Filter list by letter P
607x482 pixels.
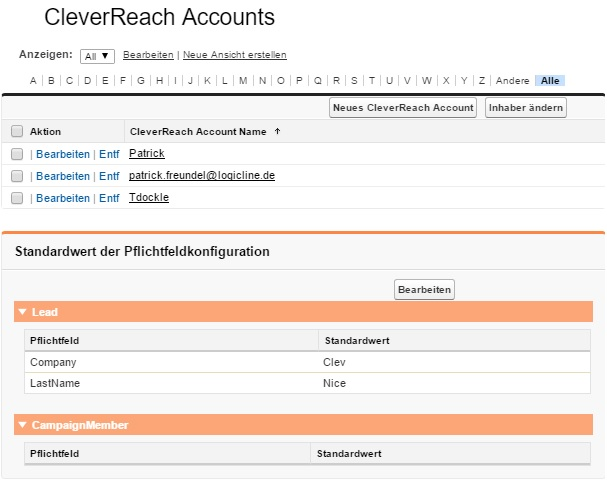299,81
